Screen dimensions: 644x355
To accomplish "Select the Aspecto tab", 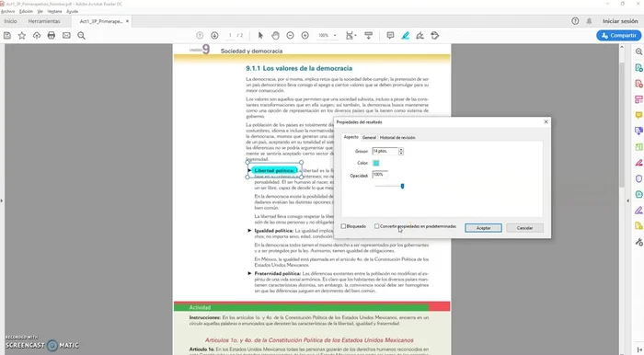I will [351, 137].
